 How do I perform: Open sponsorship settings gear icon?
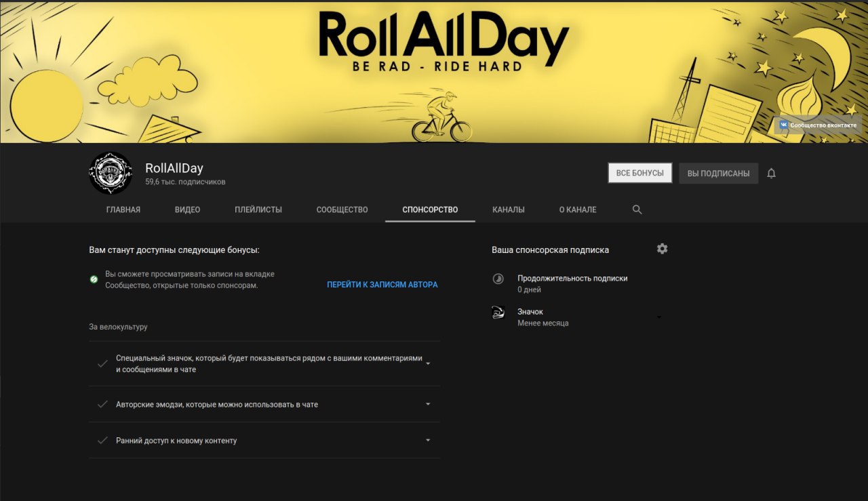pos(663,249)
